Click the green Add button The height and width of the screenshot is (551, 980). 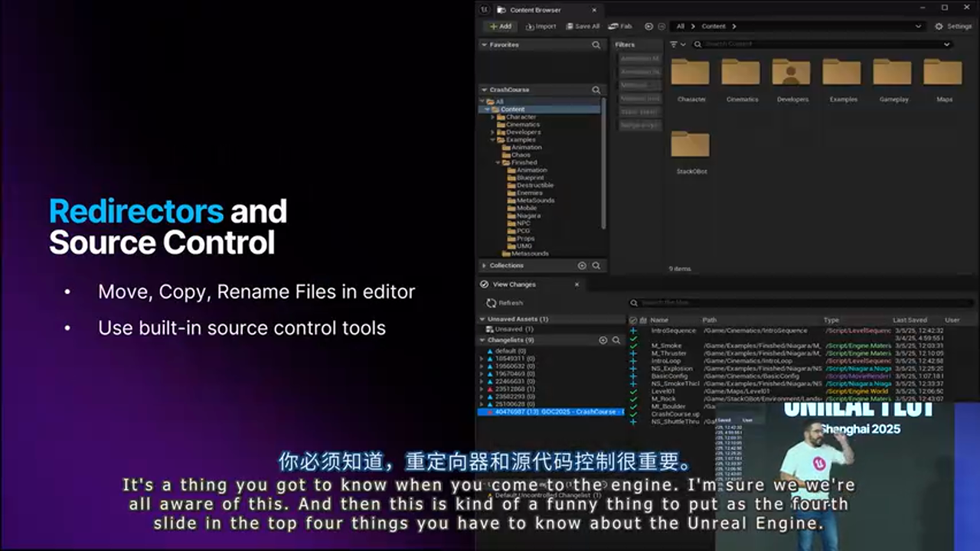[x=501, y=26]
